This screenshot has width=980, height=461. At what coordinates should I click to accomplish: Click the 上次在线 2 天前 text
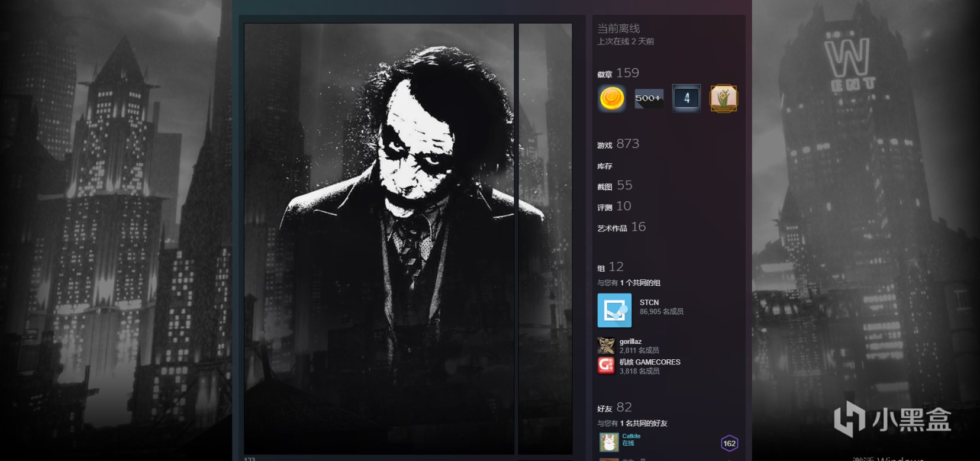pos(626,41)
